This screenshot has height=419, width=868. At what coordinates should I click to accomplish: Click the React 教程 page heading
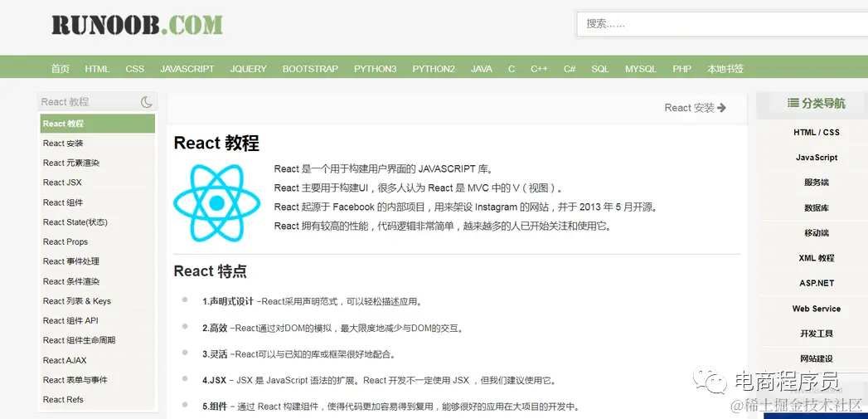tap(216, 143)
